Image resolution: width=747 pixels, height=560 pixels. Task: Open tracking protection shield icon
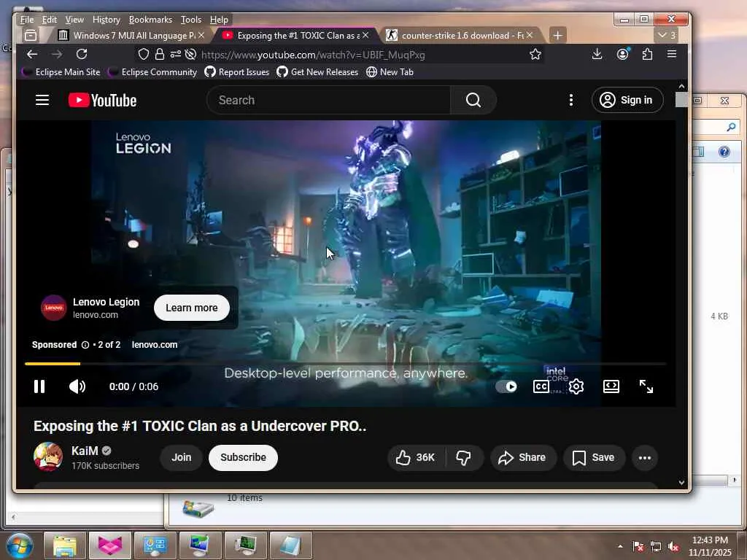click(x=144, y=54)
